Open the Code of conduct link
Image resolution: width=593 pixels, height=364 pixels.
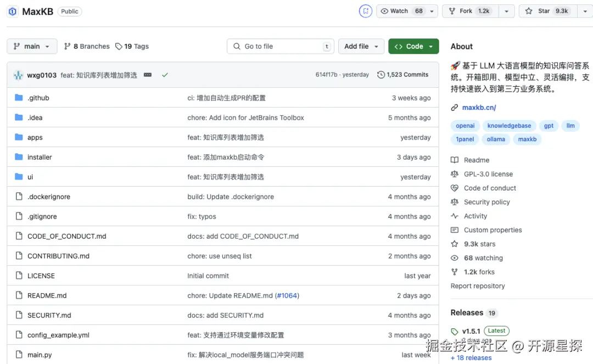[x=490, y=188]
